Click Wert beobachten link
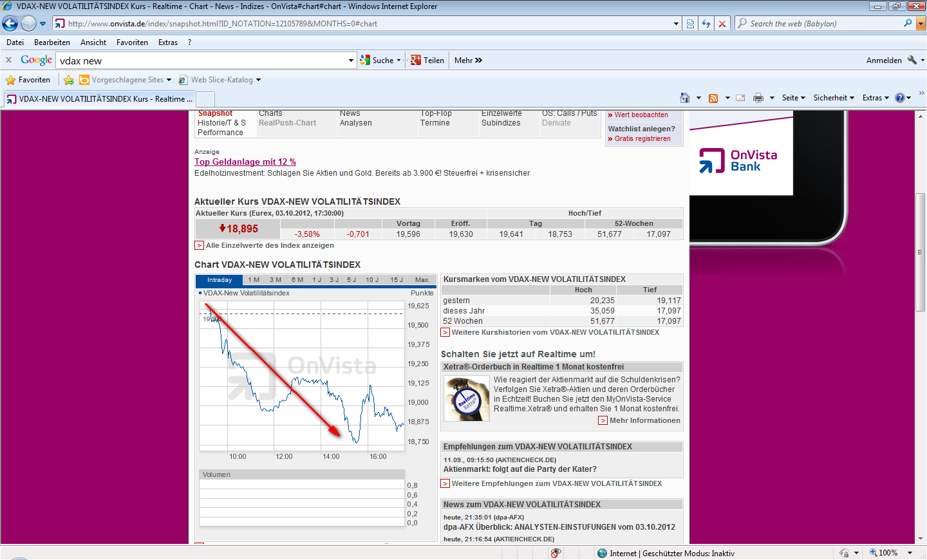The width and height of the screenshot is (927, 560). point(641,115)
